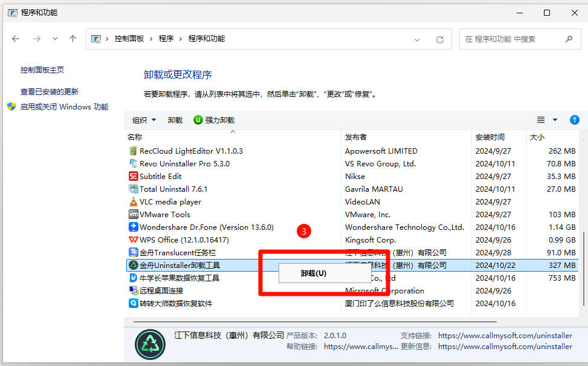Click the 更新信息 link URL
Image resolution: width=588 pixels, height=366 pixels.
505,347
